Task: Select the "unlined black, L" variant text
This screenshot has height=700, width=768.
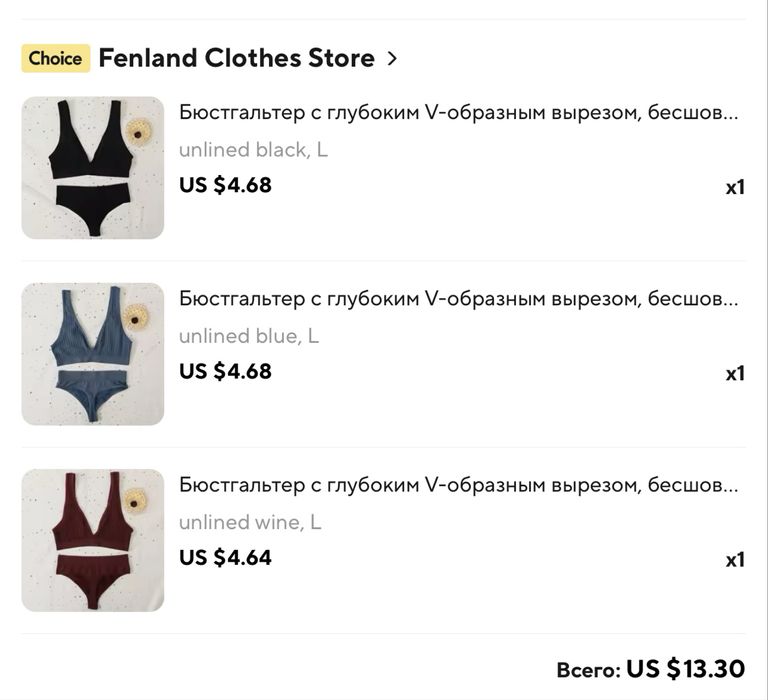Action: (253, 150)
